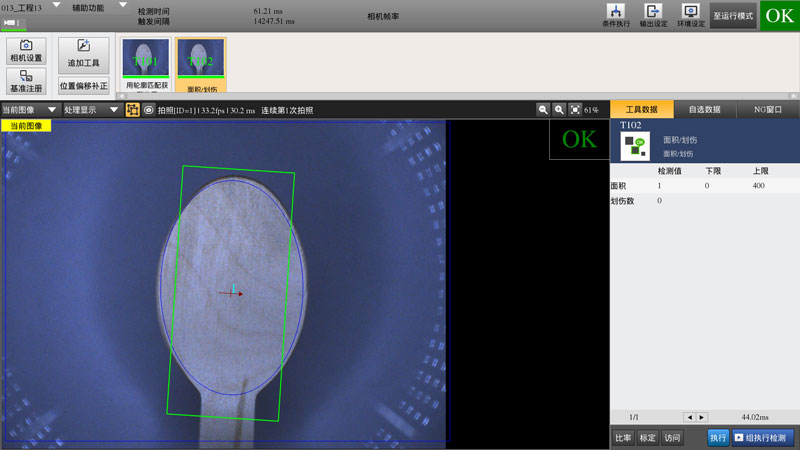
Task: Click the 至运行模式 button
Action: coord(733,17)
